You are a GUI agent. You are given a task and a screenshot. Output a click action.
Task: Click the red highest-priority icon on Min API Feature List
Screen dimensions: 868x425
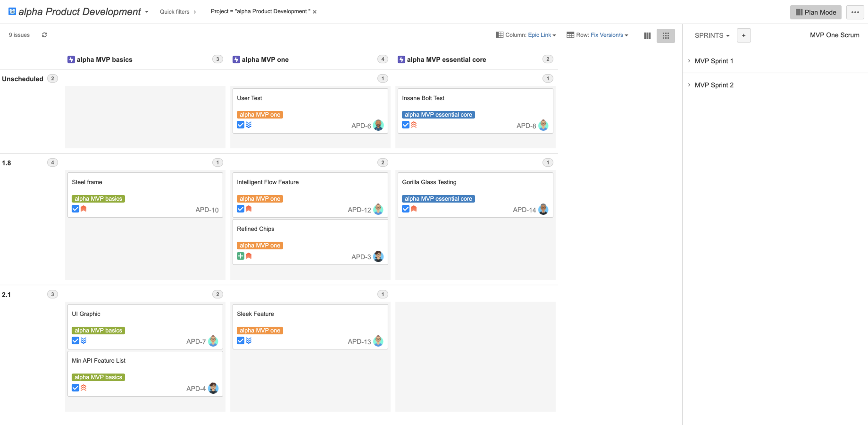click(83, 388)
